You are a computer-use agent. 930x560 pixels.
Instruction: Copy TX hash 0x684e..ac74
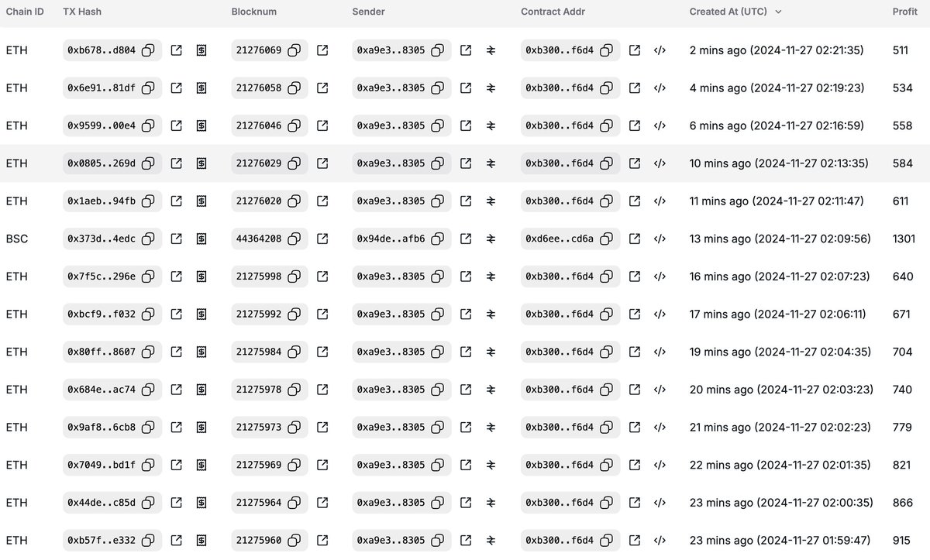pyautogui.click(x=148, y=390)
